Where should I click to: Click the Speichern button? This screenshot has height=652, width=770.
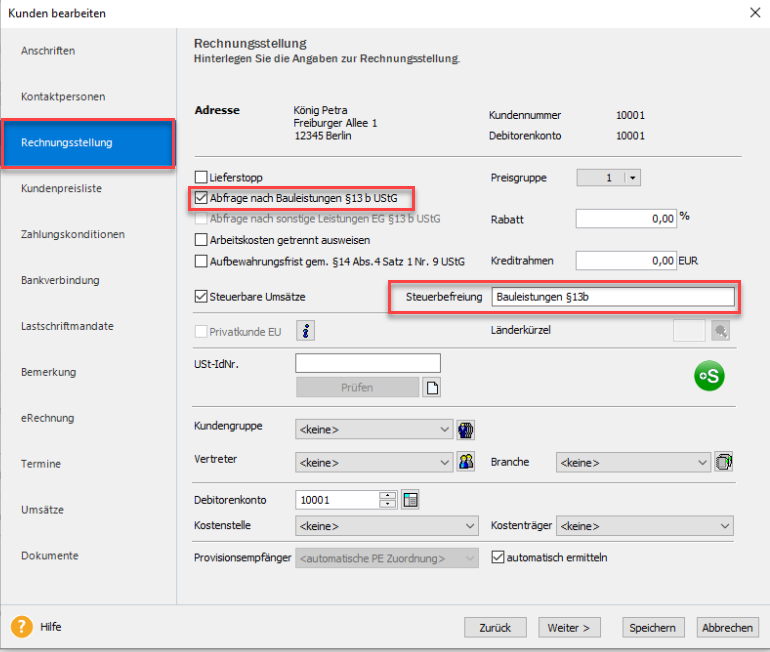(x=652, y=627)
